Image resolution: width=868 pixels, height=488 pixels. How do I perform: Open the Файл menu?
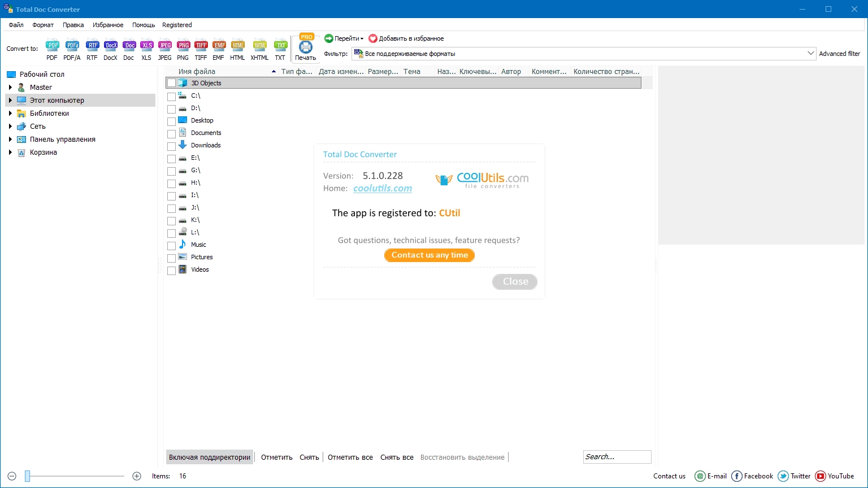(x=16, y=25)
